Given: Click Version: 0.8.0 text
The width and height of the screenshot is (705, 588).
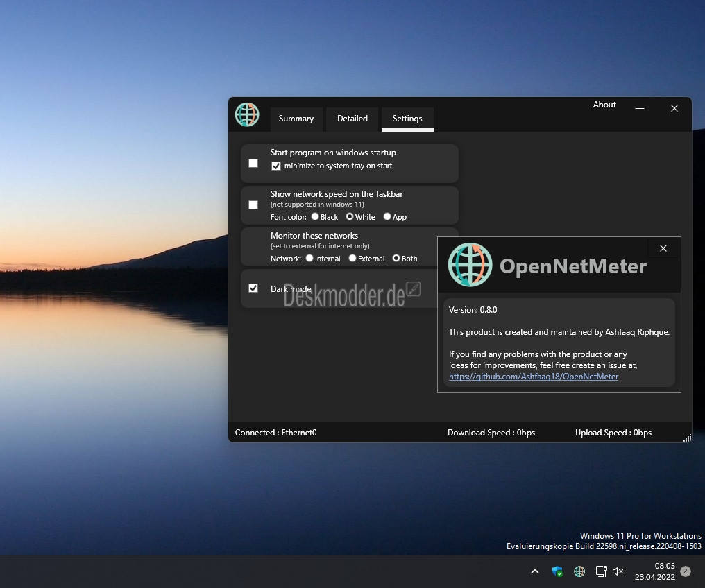Looking at the screenshot, I should point(473,309).
